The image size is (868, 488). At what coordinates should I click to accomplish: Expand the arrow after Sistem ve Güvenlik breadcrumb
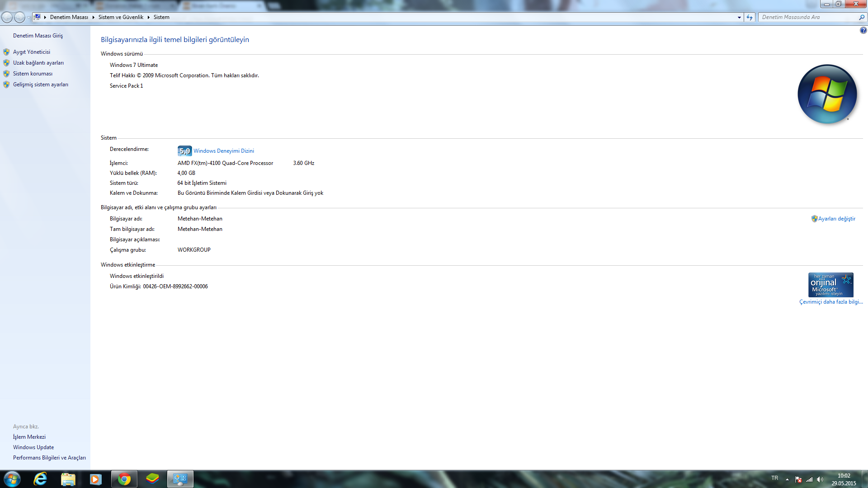pyautogui.click(x=148, y=17)
